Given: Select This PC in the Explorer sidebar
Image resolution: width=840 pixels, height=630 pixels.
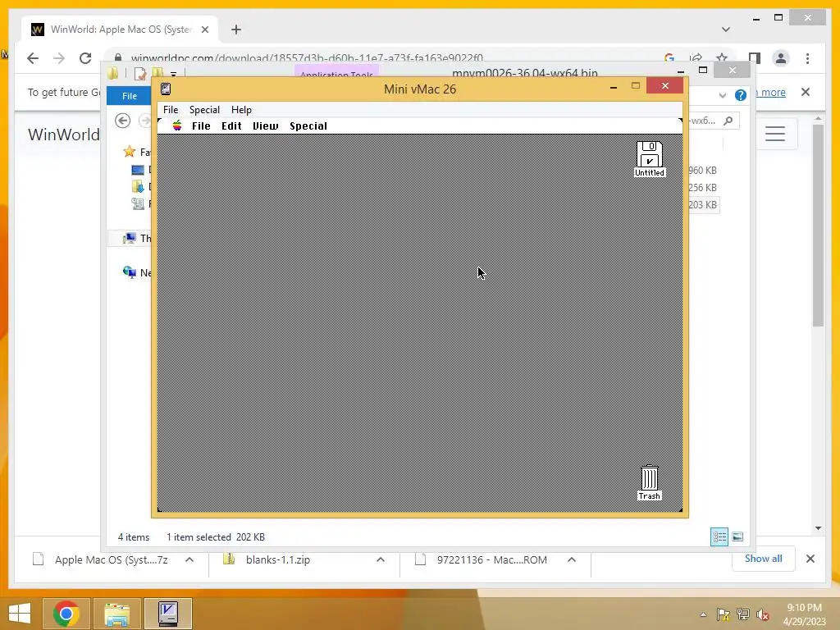Looking at the screenshot, I should (137, 238).
